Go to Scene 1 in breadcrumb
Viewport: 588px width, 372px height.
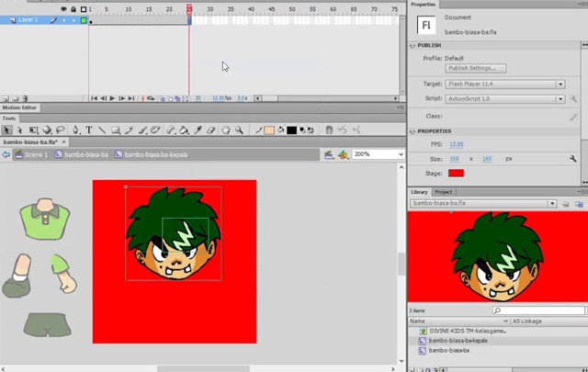(32, 154)
